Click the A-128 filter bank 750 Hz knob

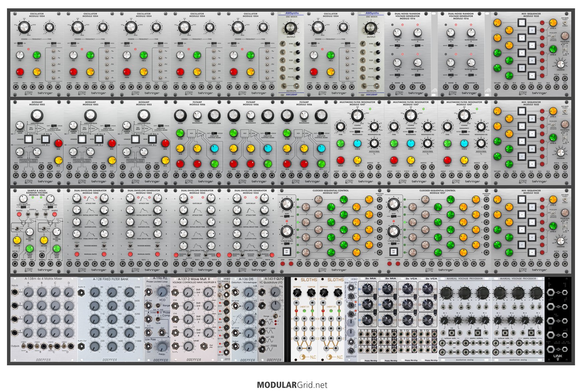tap(112, 320)
